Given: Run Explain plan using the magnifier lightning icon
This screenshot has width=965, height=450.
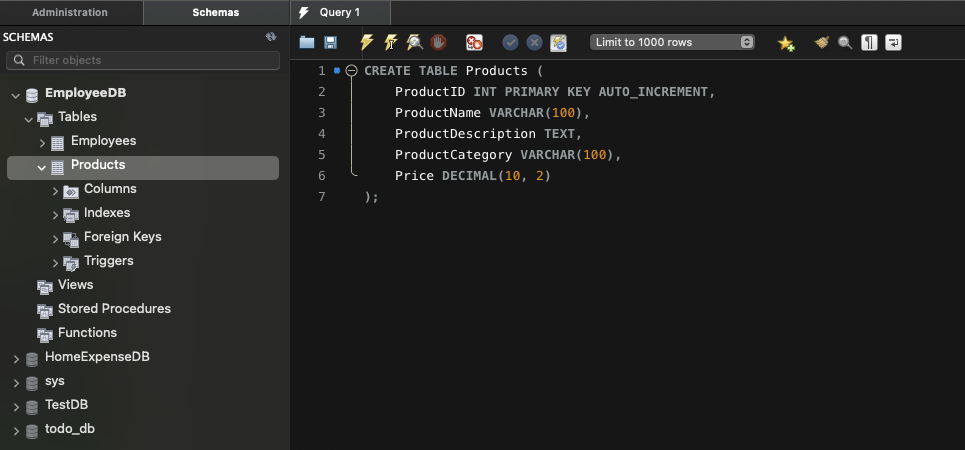Looking at the screenshot, I should 414,43.
